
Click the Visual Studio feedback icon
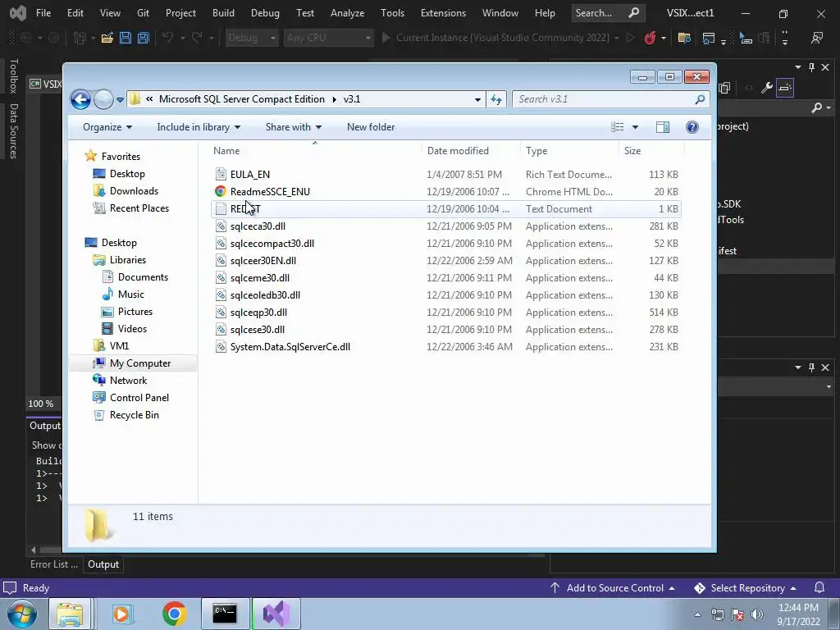click(817, 38)
